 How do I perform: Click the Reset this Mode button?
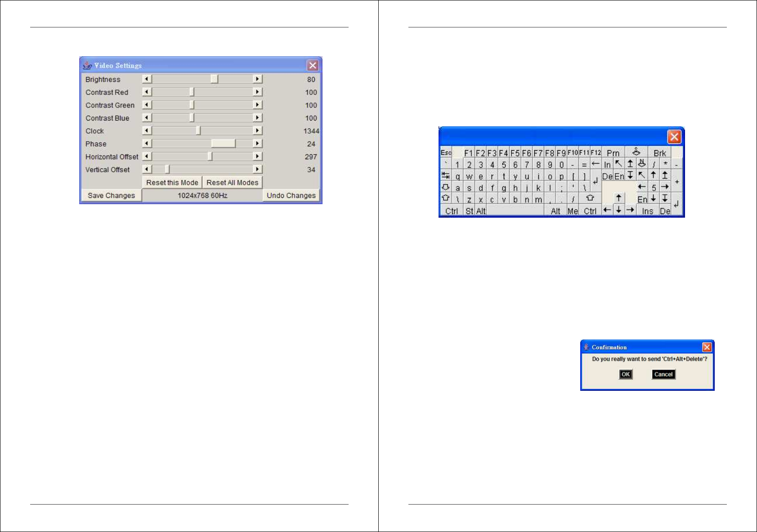click(x=172, y=183)
